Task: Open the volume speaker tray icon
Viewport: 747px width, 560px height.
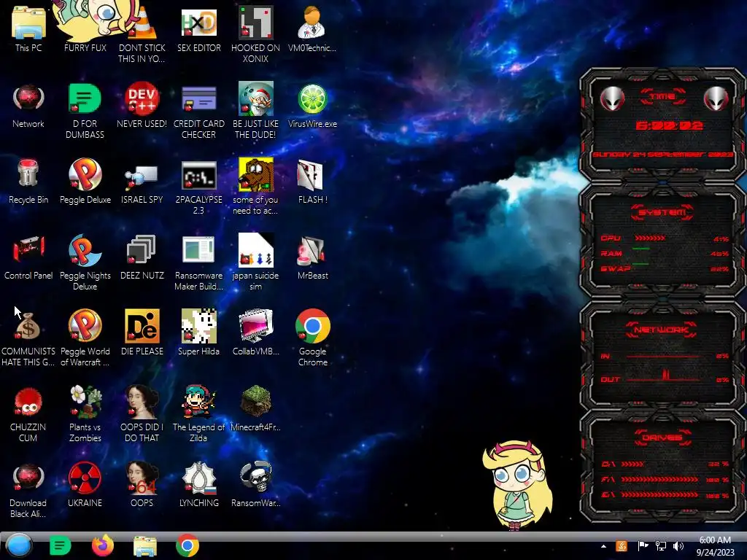Action: (678, 546)
